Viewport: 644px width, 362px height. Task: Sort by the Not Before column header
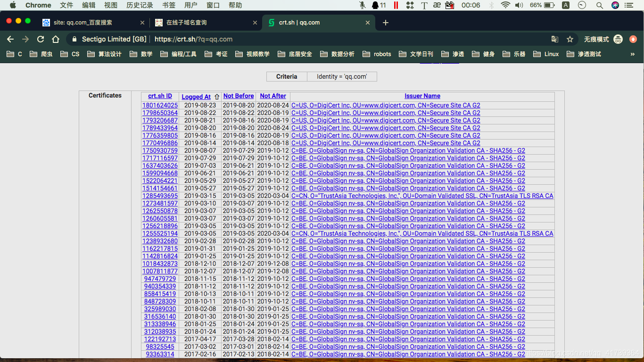(x=239, y=96)
